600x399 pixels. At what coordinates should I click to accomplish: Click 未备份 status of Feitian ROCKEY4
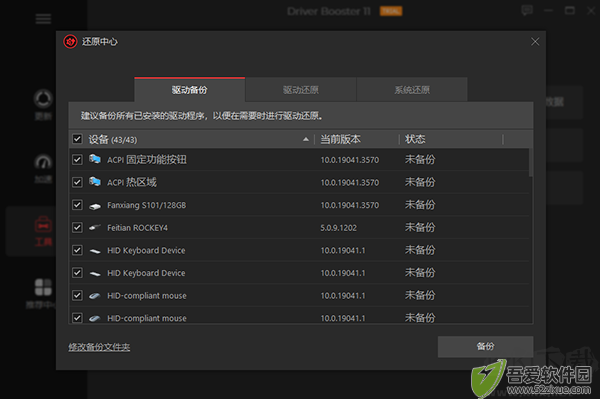420,227
